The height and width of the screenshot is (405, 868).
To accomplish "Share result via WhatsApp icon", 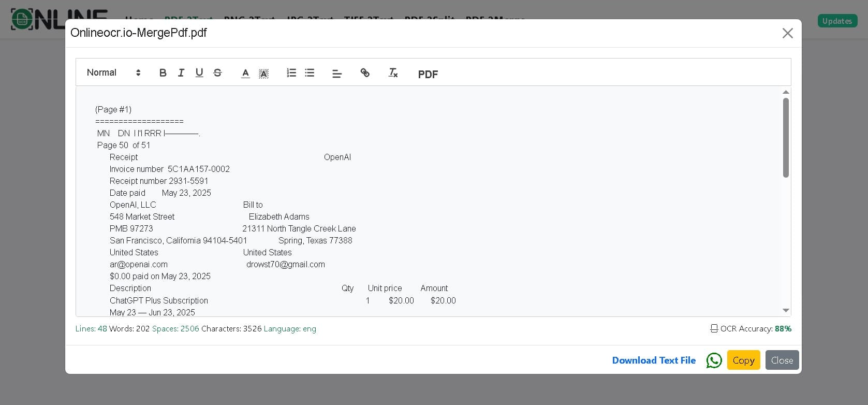I will 714,360.
